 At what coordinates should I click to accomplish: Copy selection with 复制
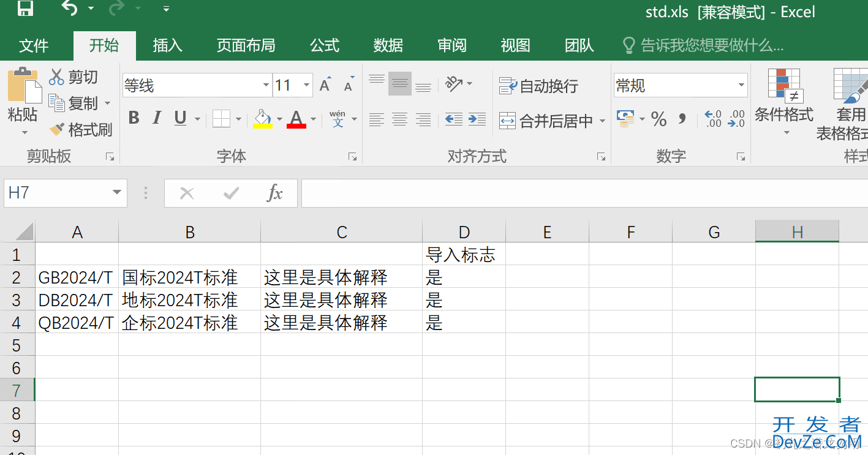coord(74,103)
